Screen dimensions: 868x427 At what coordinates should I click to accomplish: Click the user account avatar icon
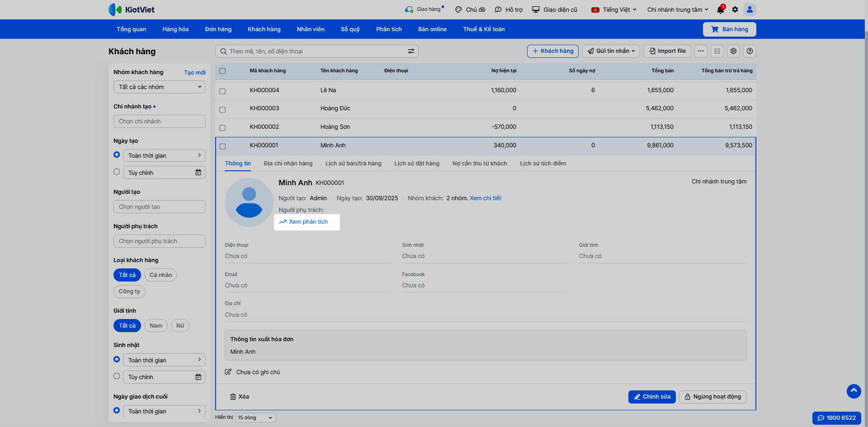750,9
